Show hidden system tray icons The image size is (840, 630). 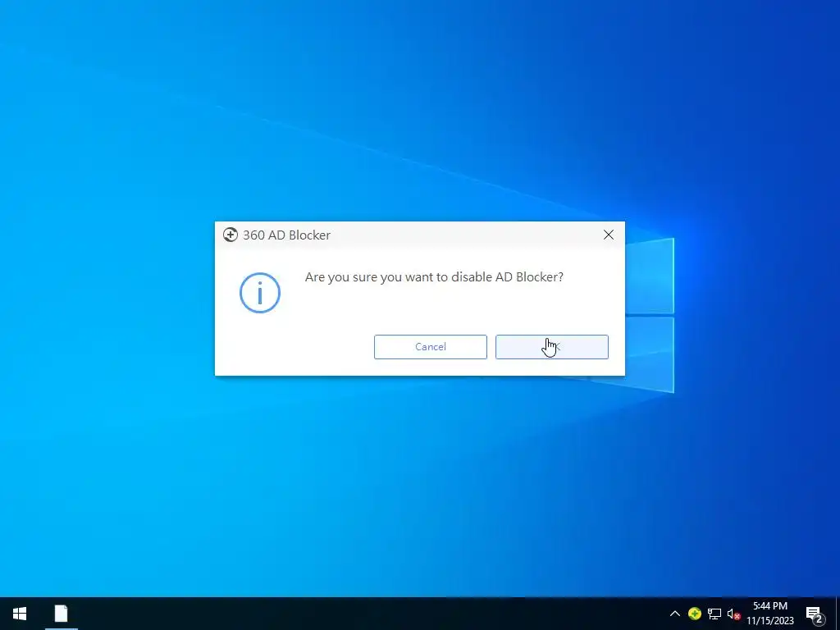pos(675,614)
